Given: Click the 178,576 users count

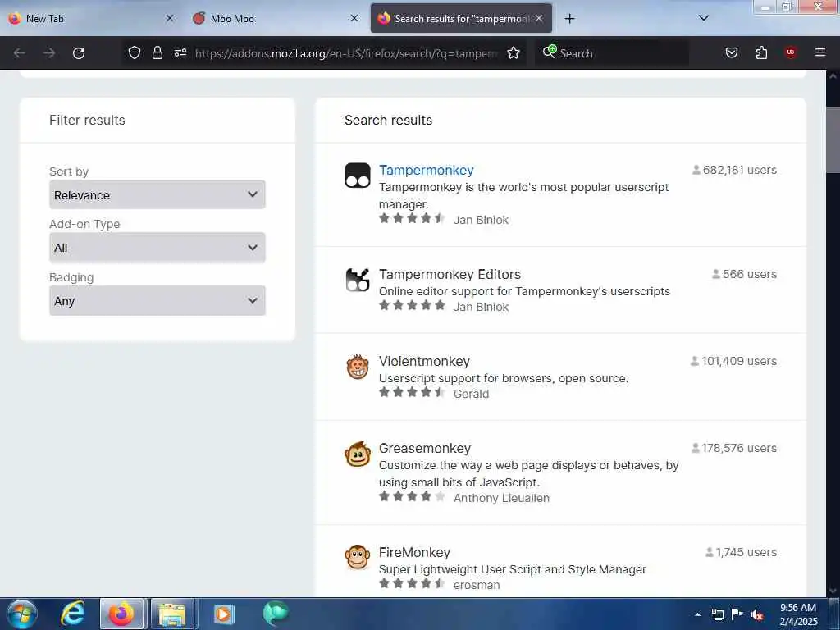Looking at the screenshot, I should tap(733, 448).
